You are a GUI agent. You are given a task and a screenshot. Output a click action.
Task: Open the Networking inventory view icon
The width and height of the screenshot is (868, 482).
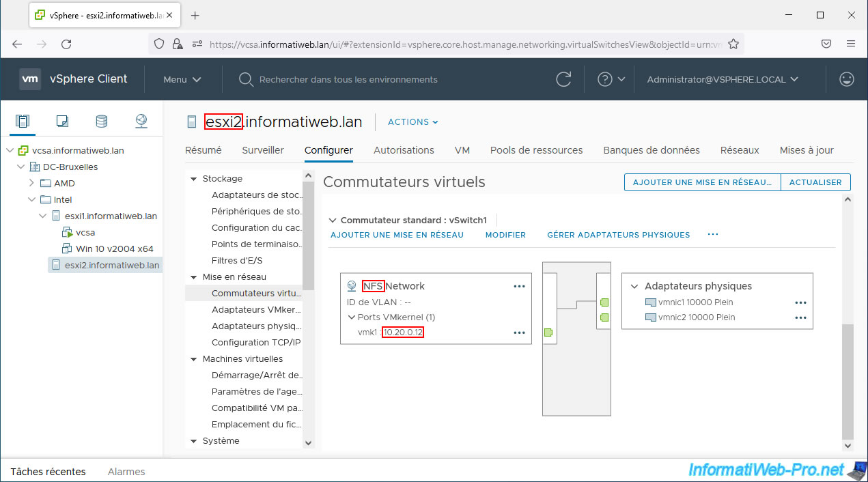click(141, 122)
